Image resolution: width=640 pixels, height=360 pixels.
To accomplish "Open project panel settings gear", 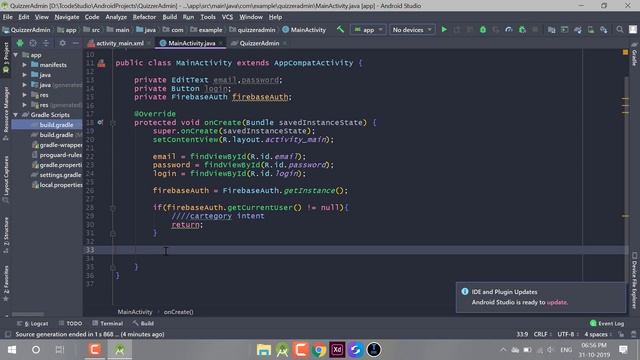I will [62, 43].
